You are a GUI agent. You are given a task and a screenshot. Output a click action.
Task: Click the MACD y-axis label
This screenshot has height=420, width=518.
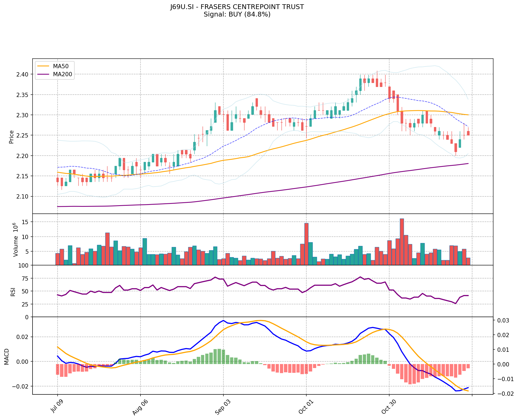[6, 357]
